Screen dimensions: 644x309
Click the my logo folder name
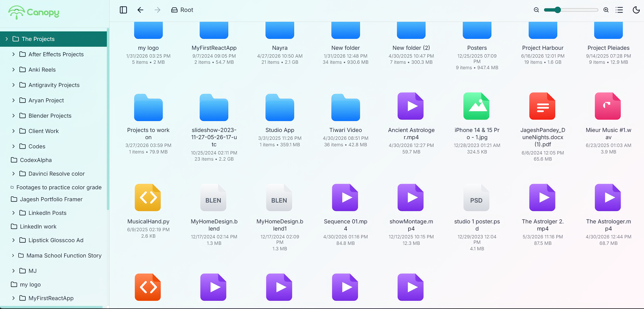tap(148, 48)
